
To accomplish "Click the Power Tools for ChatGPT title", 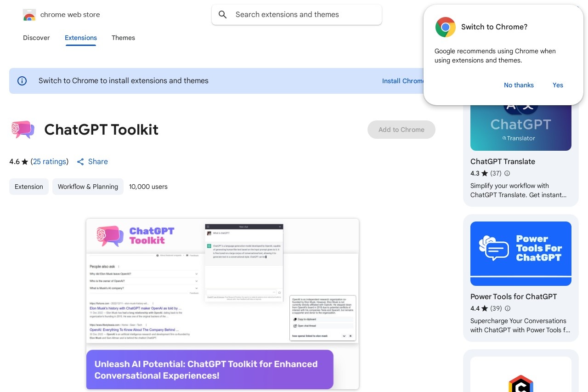I will (x=514, y=297).
